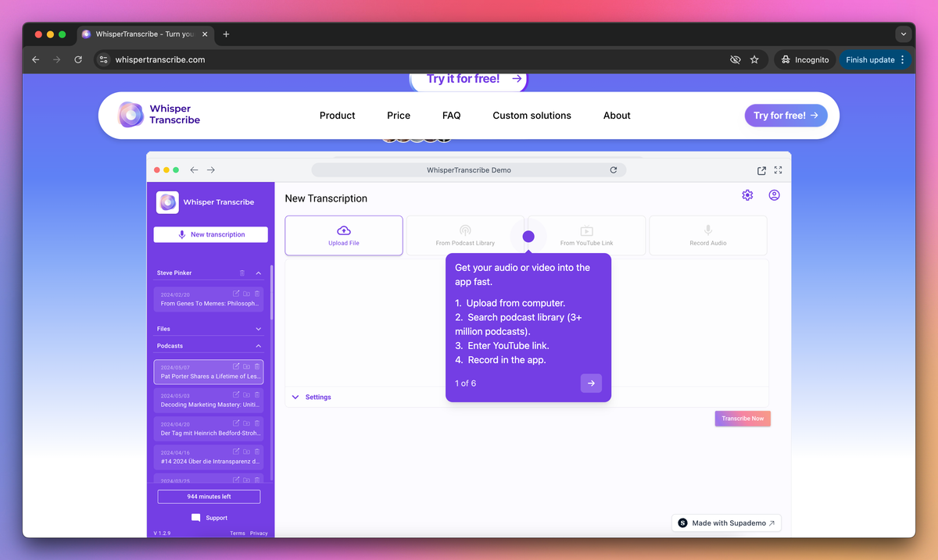Expand demo to fullscreen icon
938x560 pixels.
778,170
